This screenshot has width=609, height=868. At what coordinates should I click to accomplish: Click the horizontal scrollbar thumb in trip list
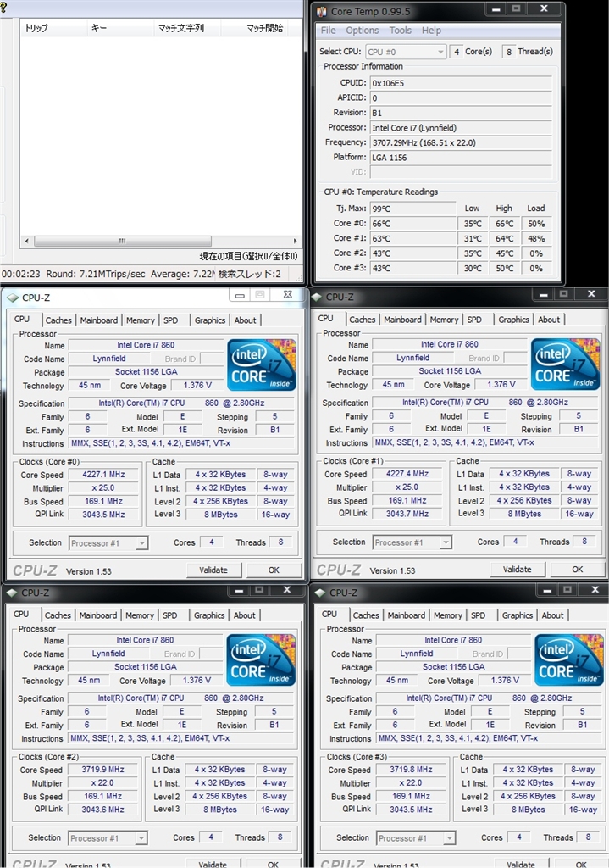click(x=123, y=241)
